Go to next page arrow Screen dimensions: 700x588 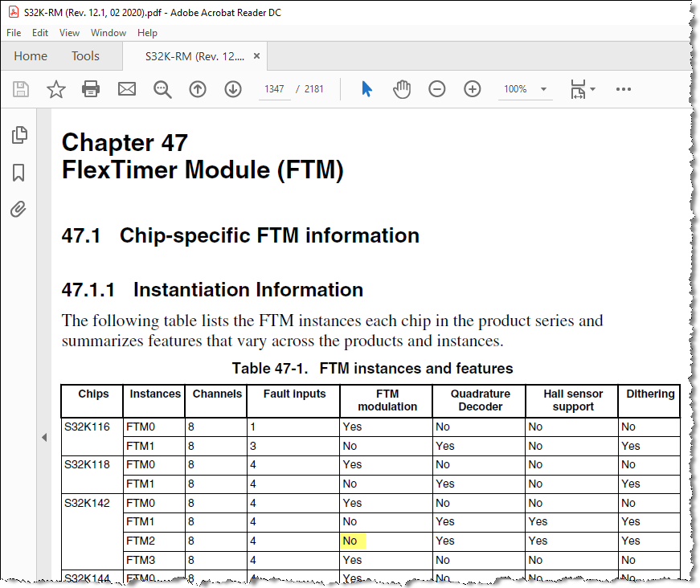[x=233, y=89]
